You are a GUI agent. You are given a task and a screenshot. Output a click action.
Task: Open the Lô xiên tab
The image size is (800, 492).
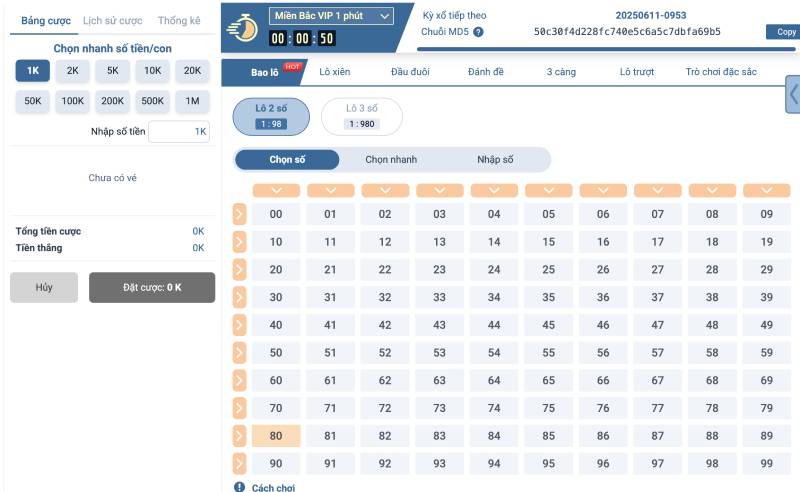[x=336, y=72]
